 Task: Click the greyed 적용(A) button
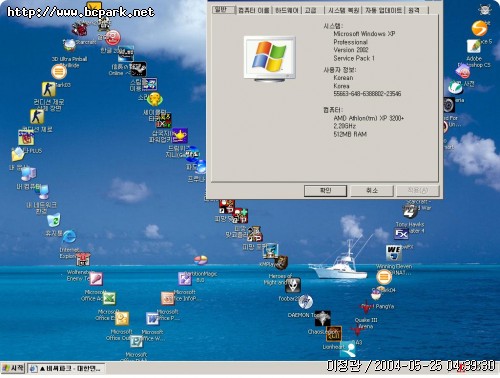tap(418, 191)
